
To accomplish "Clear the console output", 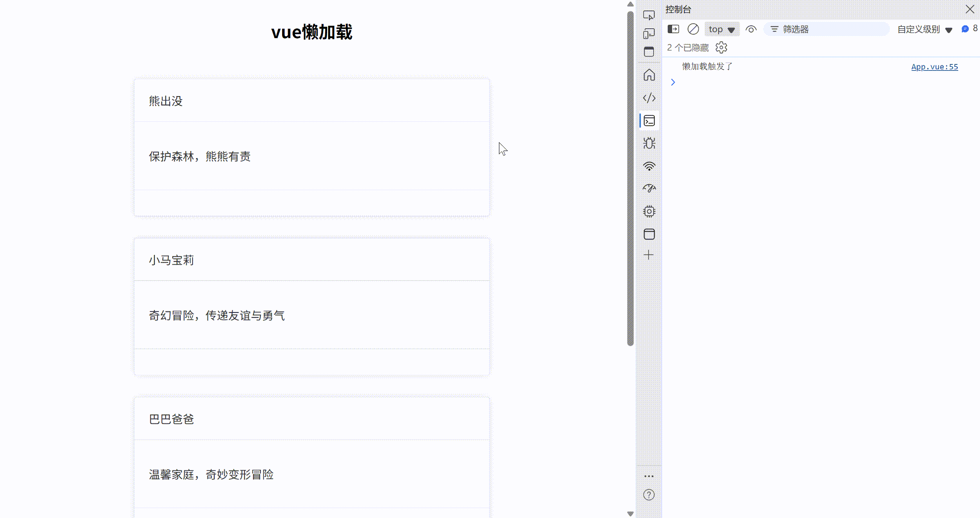I will (x=693, y=29).
